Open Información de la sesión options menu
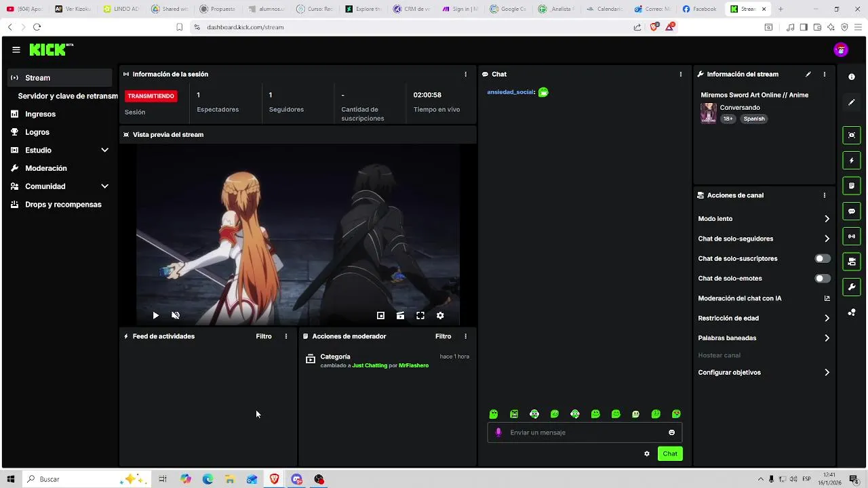868x488 pixels. pos(465,74)
